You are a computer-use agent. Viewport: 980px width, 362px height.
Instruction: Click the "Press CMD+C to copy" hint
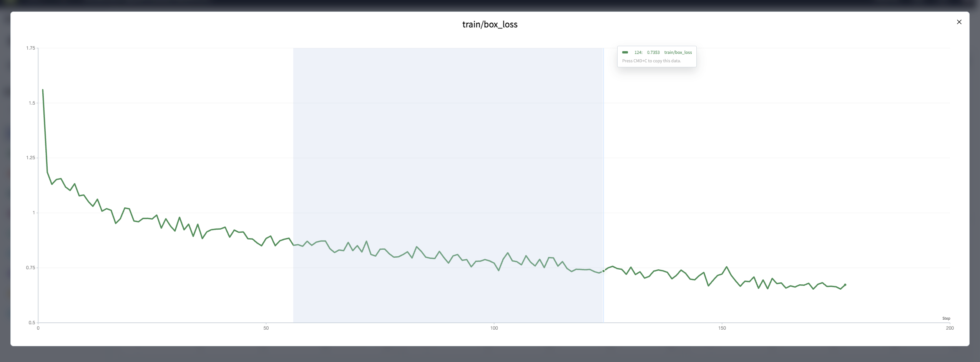tap(651, 61)
